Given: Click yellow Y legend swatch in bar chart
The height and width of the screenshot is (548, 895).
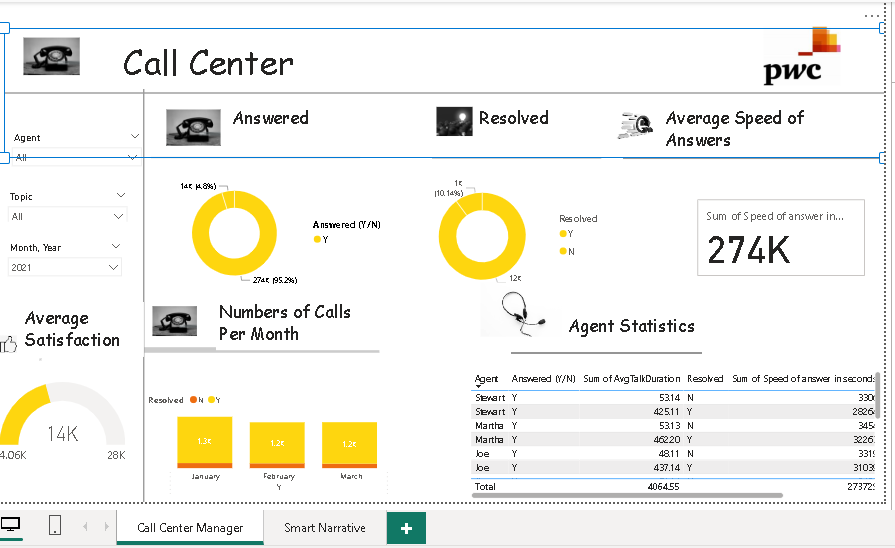Looking at the screenshot, I should coord(211,400).
